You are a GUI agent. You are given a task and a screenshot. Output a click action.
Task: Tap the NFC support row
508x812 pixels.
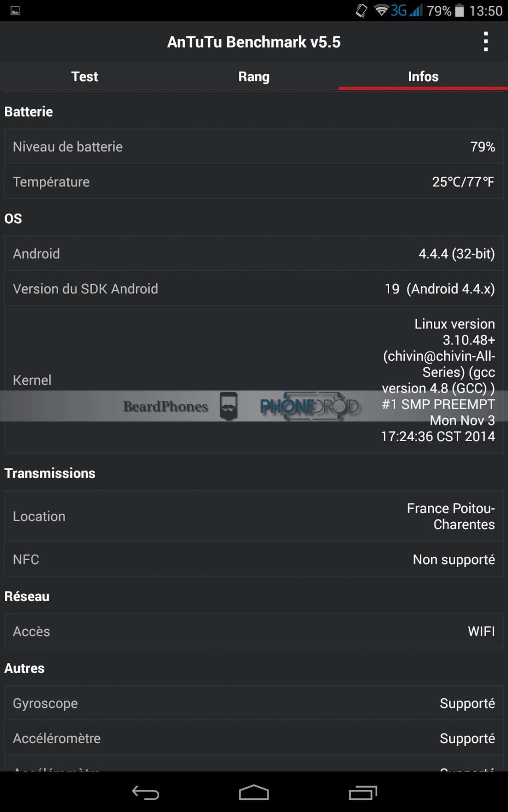tap(254, 559)
